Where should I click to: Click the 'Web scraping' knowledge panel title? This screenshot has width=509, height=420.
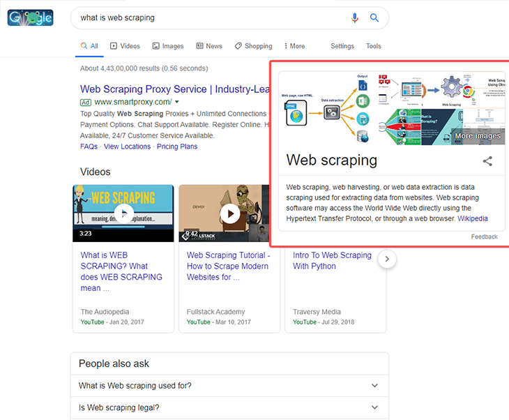(331, 160)
